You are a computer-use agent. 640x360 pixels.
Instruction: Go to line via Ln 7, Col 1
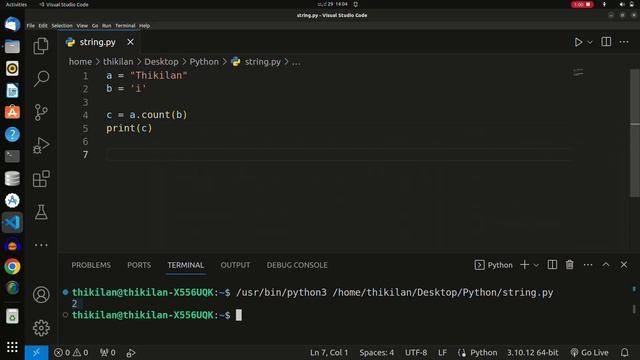point(329,352)
